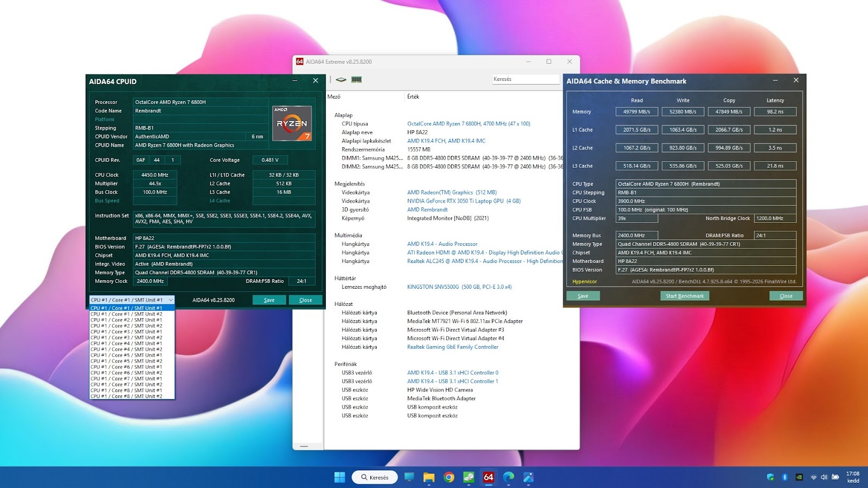Click the CPU chip icon in AIDA64 toolbar
This screenshot has width=868, height=488.
(341, 80)
